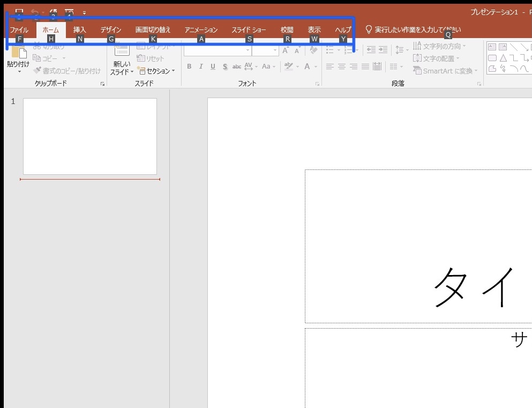The image size is (532, 408).
Task: Open the Paragraph (段落) group dialog launcher
Action: click(479, 84)
